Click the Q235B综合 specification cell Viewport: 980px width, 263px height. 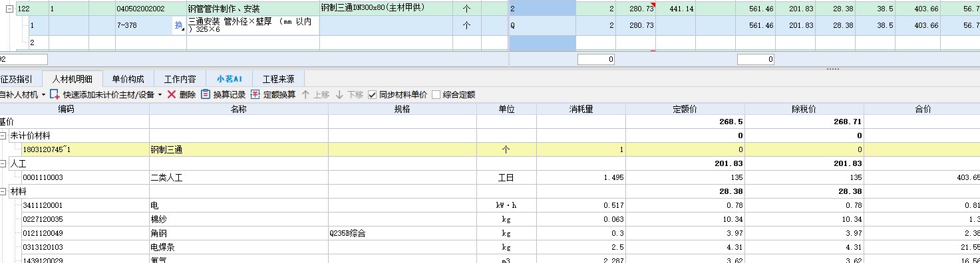(403, 233)
